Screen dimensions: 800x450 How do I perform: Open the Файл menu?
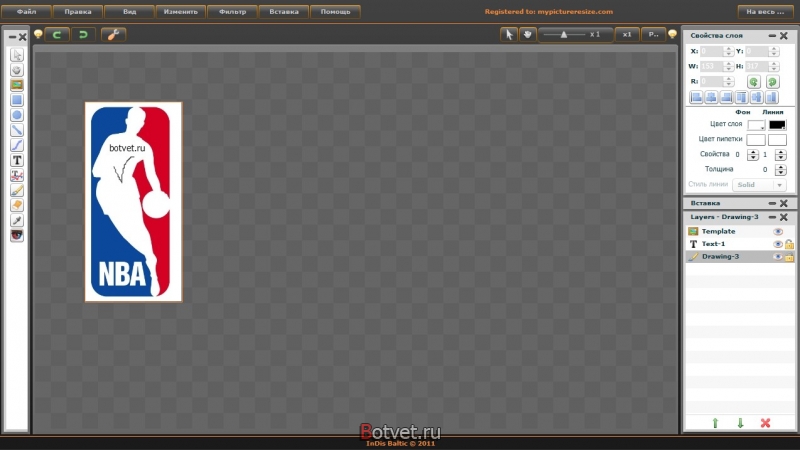pyautogui.click(x=27, y=12)
